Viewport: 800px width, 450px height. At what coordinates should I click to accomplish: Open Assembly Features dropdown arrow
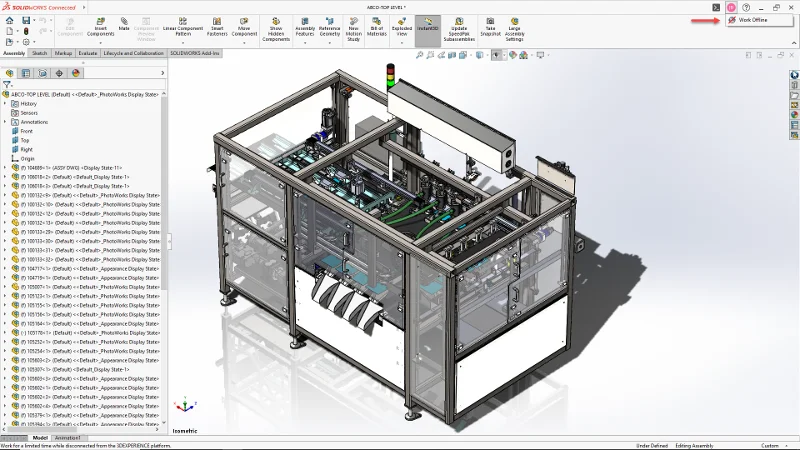(303, 45)
